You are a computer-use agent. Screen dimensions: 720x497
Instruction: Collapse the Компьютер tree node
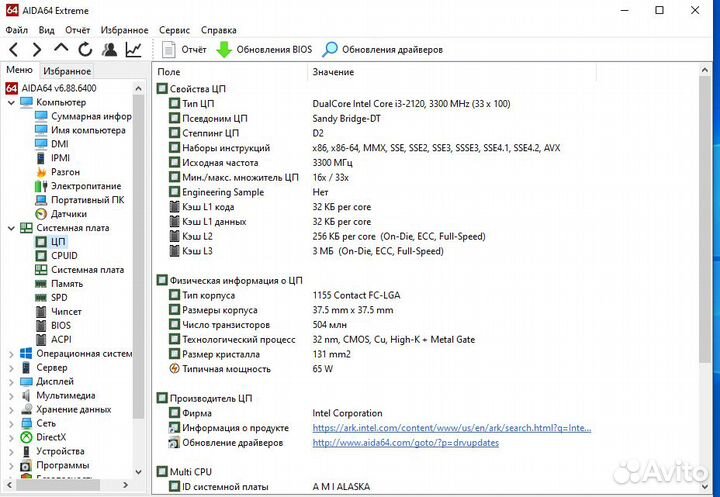click(11, 102)
